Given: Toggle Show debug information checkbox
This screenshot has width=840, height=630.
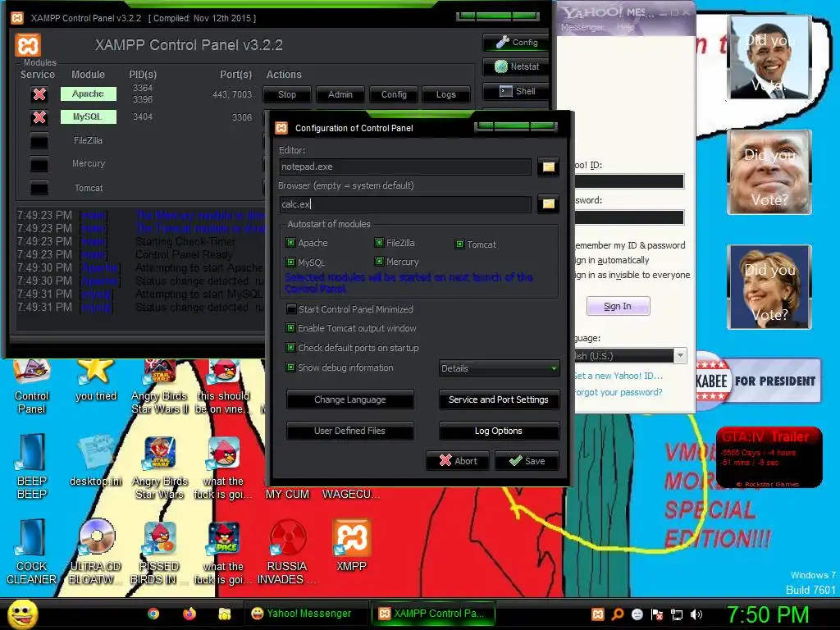Looking at the screenshot, I should coord(290,367).
